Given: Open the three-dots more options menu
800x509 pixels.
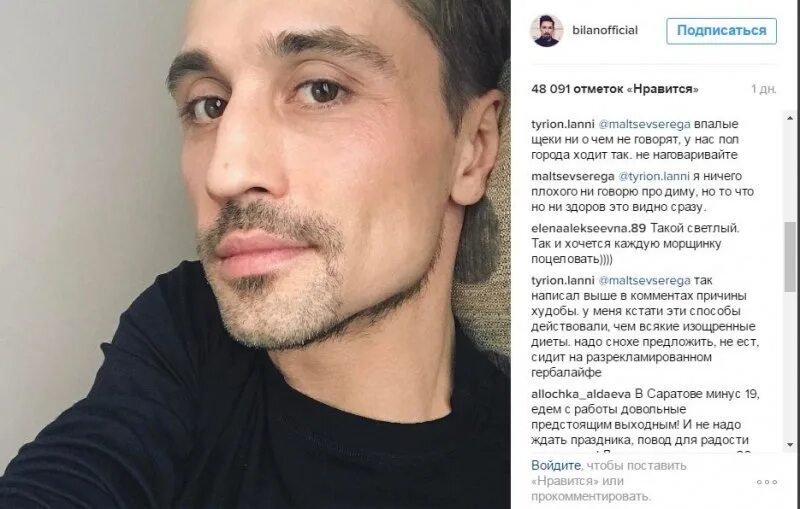Looking at the screenshot, I should [x=767, y=482].
